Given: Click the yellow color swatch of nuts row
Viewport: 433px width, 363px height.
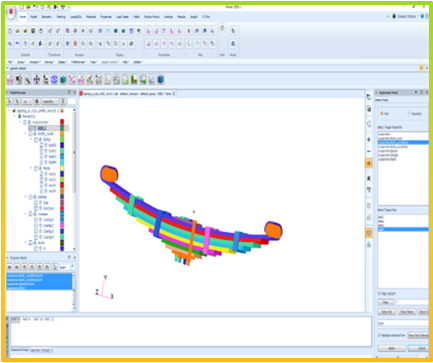Looking at the screenshot, I should [62, 168].
